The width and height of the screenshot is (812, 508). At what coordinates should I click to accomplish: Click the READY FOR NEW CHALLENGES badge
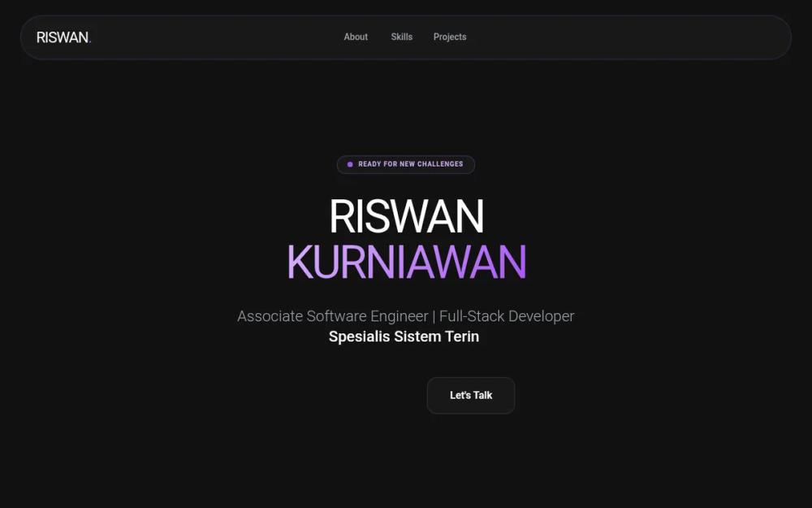pyautogui.click(x=406, y=164)
